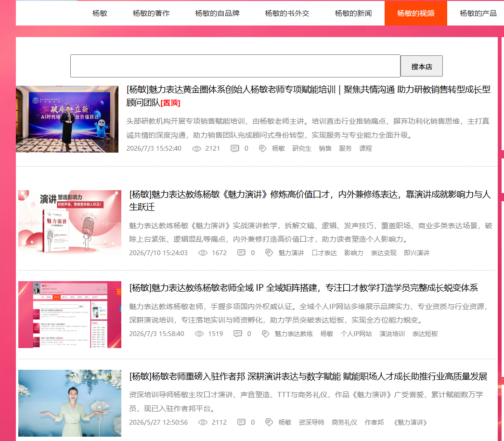Screen dimensions: 504x441
Task: Select the 《魅力演讲》 tag in last article
Action: click(x=410, y=422)
